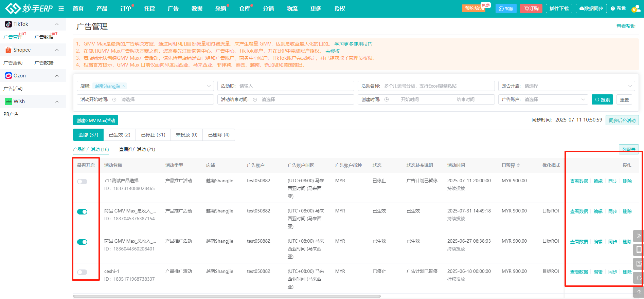Remove the 越南Shangjie store tag with x
Screen dimensions: 644x299
click(124, 86)
